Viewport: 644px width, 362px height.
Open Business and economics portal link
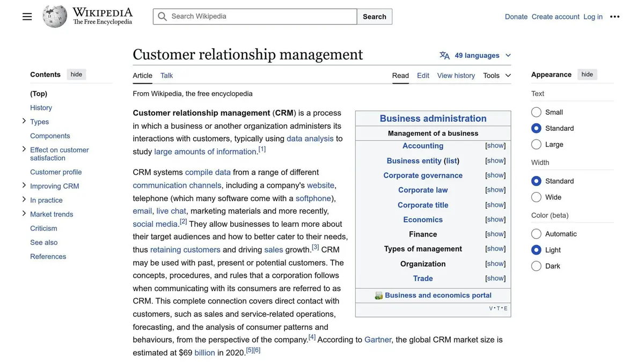point(438,295)
